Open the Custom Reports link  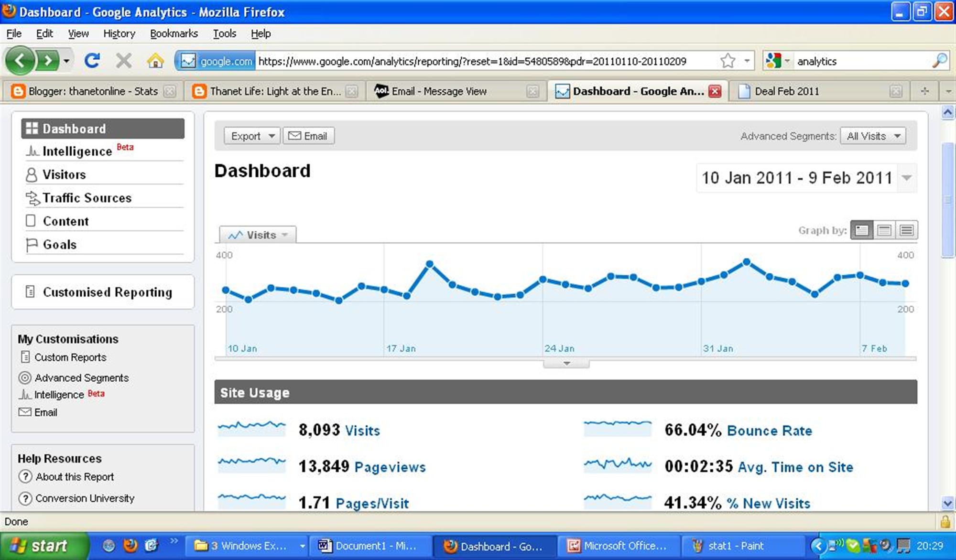pos(70,357)
